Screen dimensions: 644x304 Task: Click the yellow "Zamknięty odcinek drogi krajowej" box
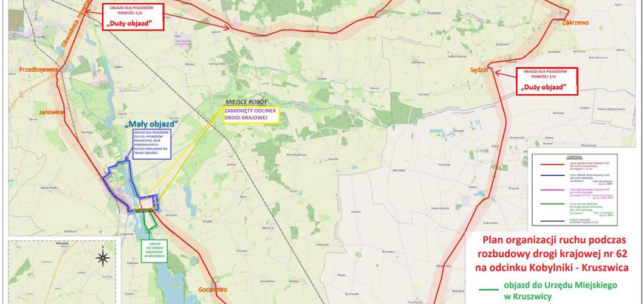click(251, 115)
